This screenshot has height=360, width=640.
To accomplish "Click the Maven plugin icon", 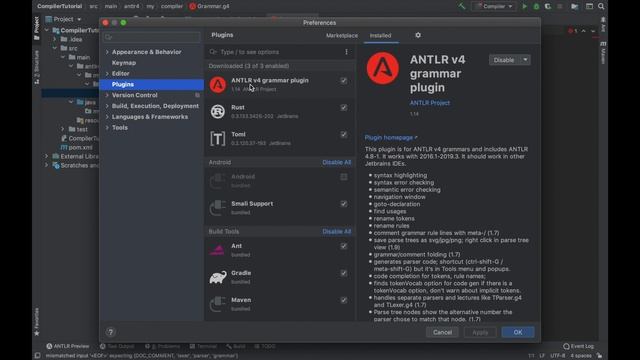I will tap(218, 304).
